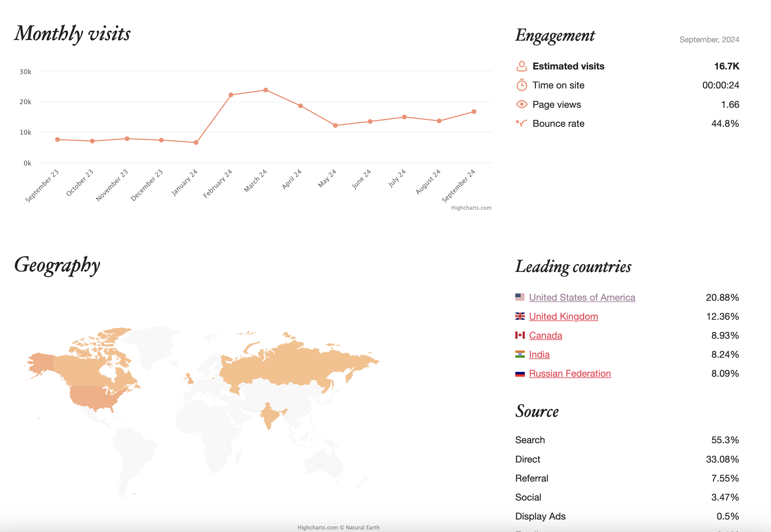Image resolution: width=771 pixels, height=532 pixels.
Task: Click the United States flag icon
Action: coord(520,297)
